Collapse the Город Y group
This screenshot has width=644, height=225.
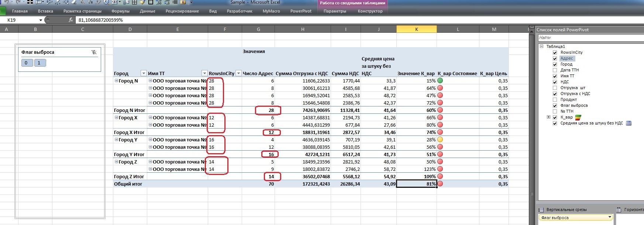[x=116, y=140]
